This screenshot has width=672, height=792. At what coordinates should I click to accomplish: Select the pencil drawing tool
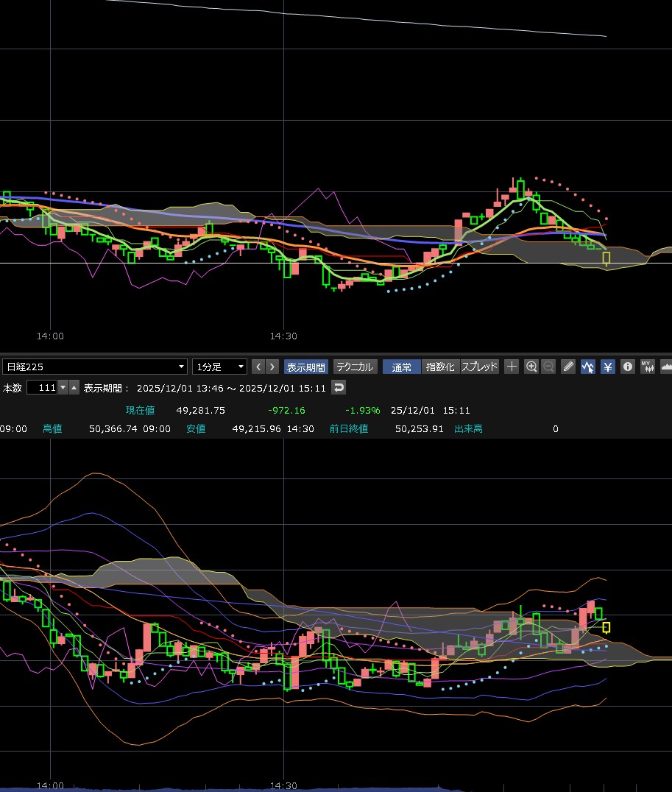[568, 367]
